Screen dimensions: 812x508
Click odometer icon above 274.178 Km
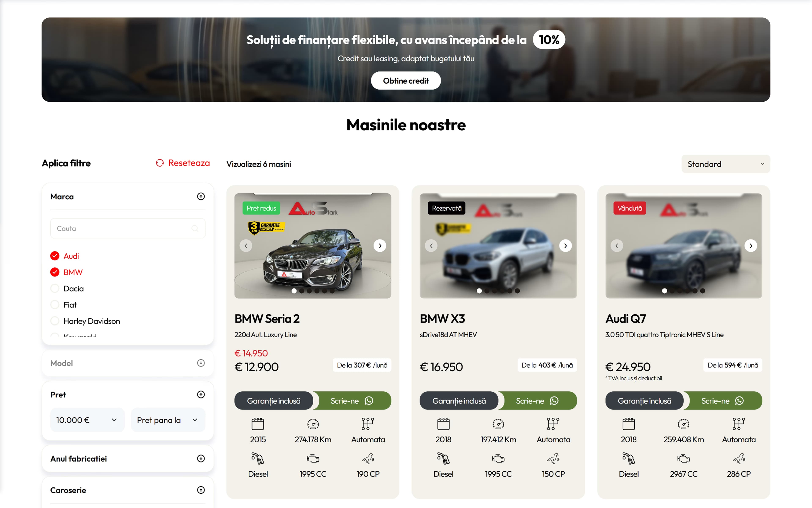click(x=313, y=424)
